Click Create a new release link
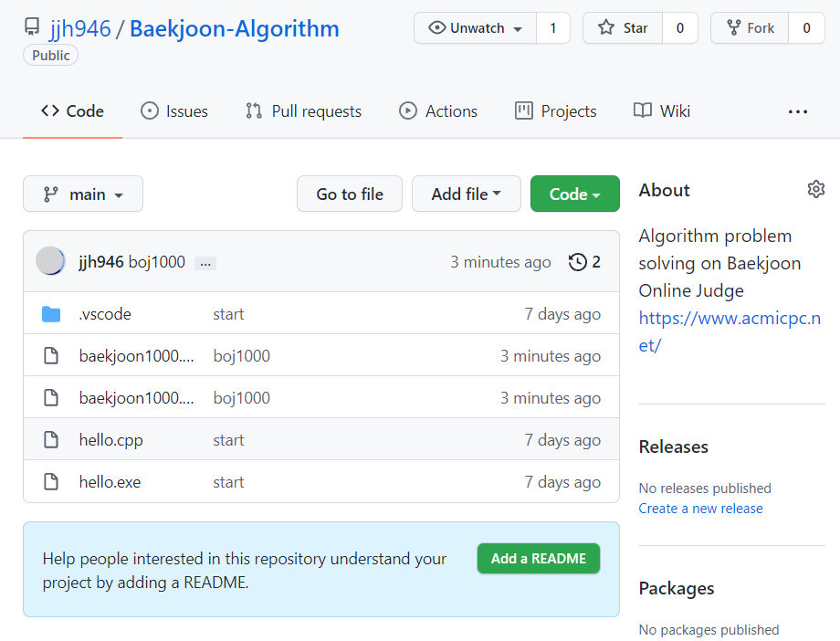The height and width of the screenshot is (641, 840). pyautogui.click(x=700, y=508)
